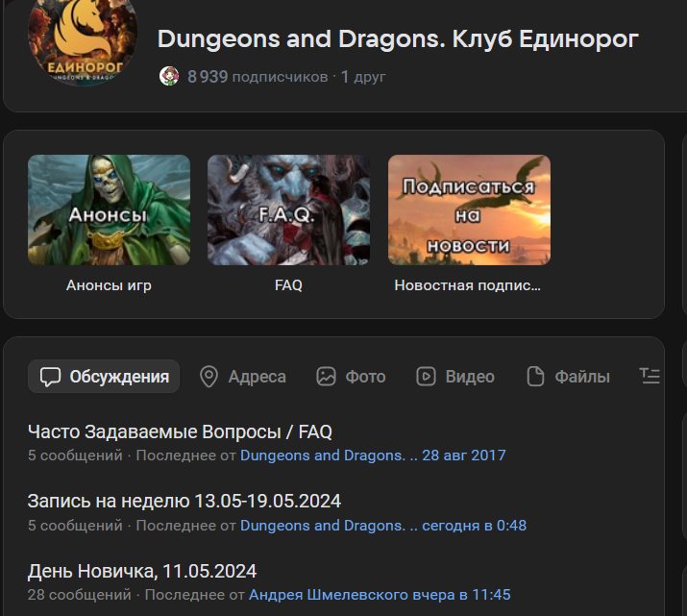Click the picture photo icon
Viewport: 687px width, 616px height.
[x=326, y=377]
